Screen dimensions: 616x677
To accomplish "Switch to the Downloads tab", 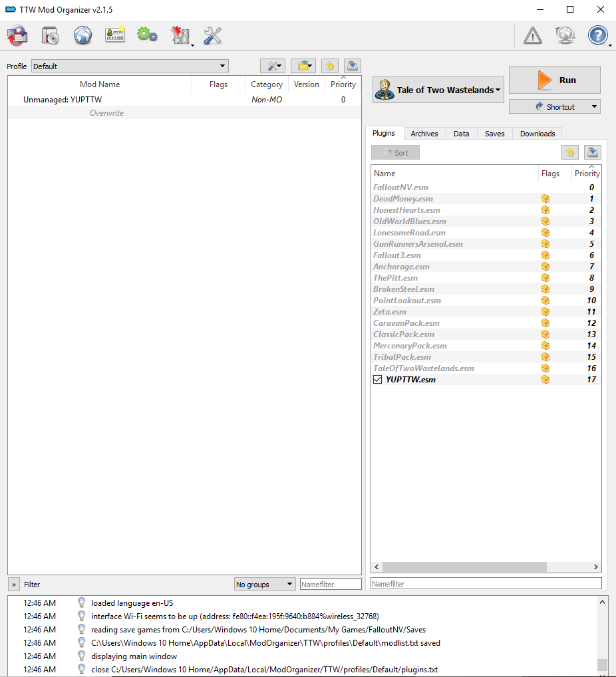I will pyautogui.click(x=538, y=134).
